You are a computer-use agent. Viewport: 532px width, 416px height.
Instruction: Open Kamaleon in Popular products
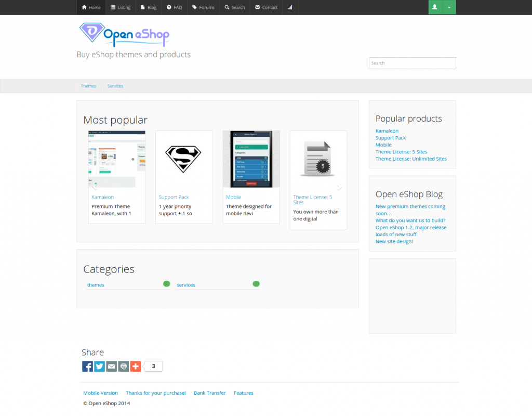pos(387,131)
